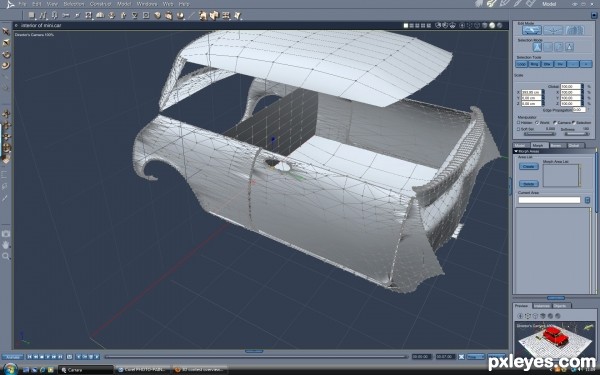Click the Edge Propagation input field
The image size is (600, 375).
point(578,109)
